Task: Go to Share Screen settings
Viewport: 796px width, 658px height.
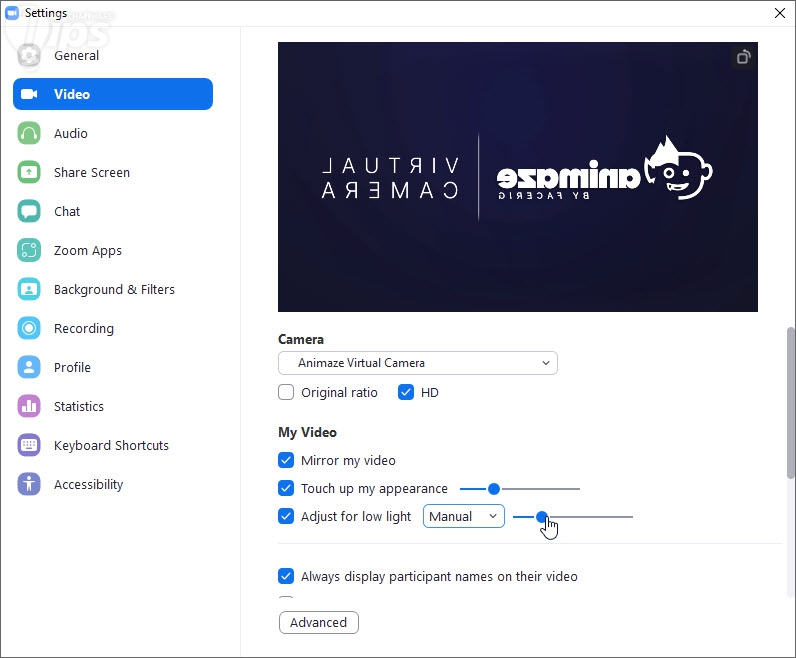Action: click(113, 172)
